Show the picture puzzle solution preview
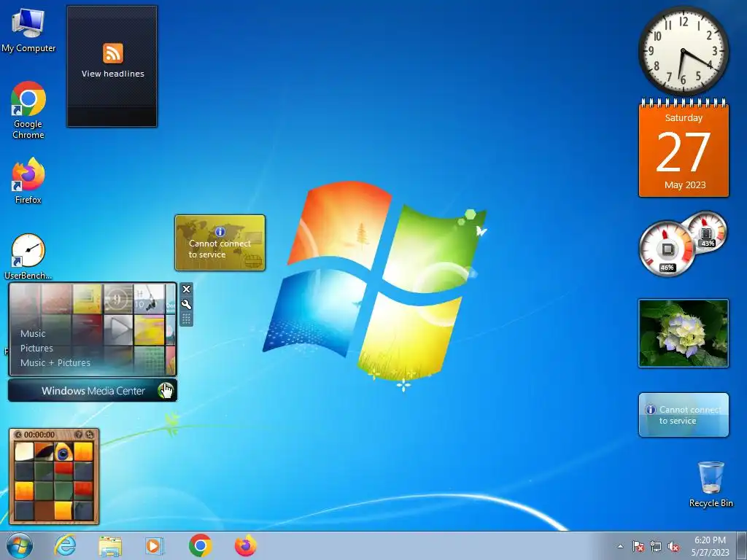Image resolution: width=747 pixels, height=560 pixels. click(79, 435)
